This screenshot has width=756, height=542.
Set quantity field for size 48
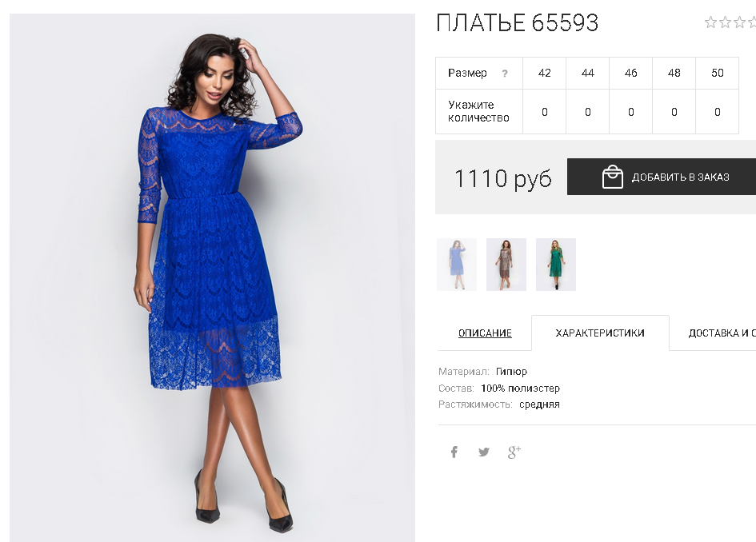click(674, 112)
